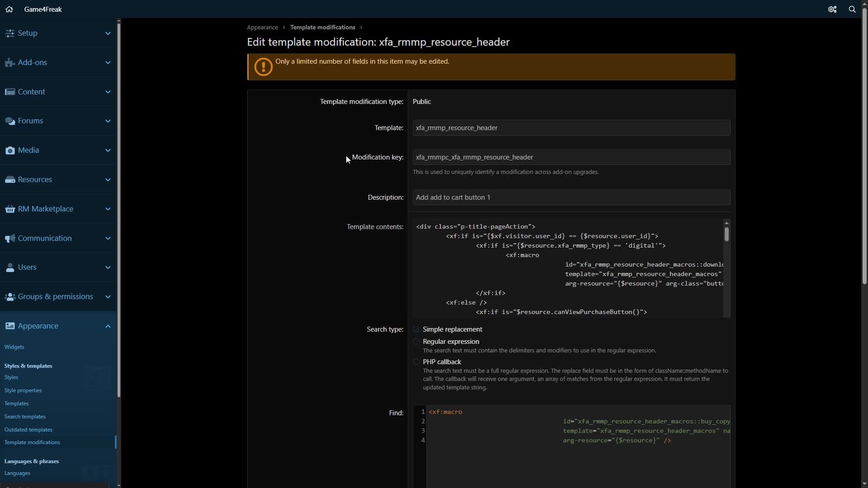Open Styles in the sidebar
Image resolution: width=868 pixels, height=488 pixels.
click(x=11, y=377)
